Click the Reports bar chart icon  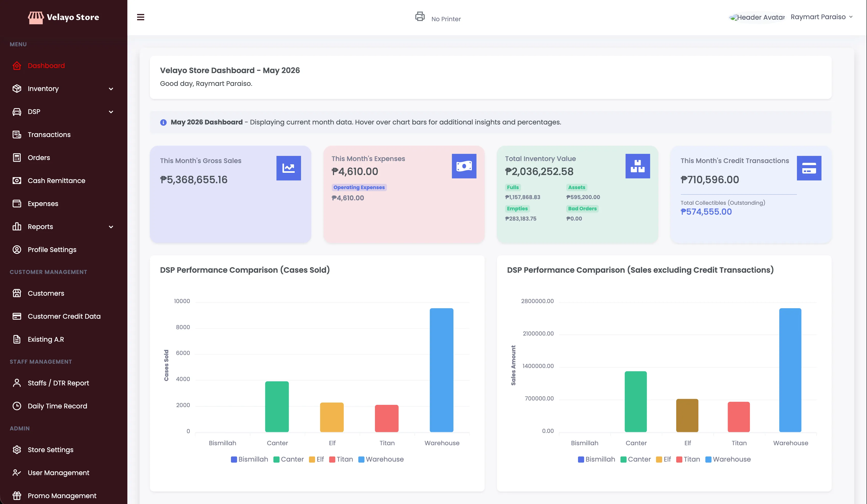tap(17, 227)
